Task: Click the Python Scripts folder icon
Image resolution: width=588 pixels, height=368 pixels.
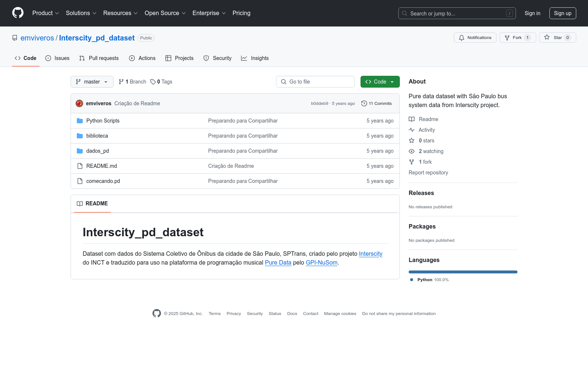Action: tap(80, 121)
